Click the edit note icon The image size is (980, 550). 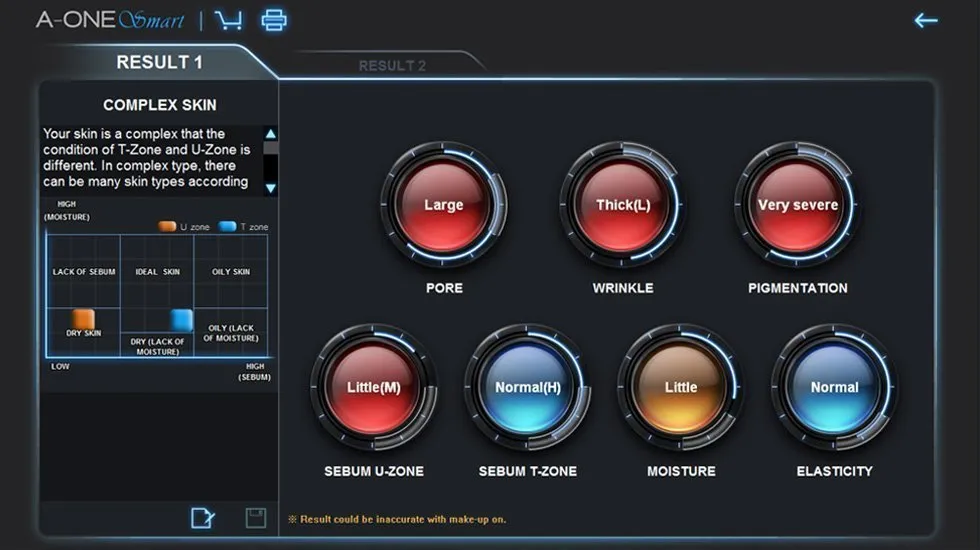202,517
